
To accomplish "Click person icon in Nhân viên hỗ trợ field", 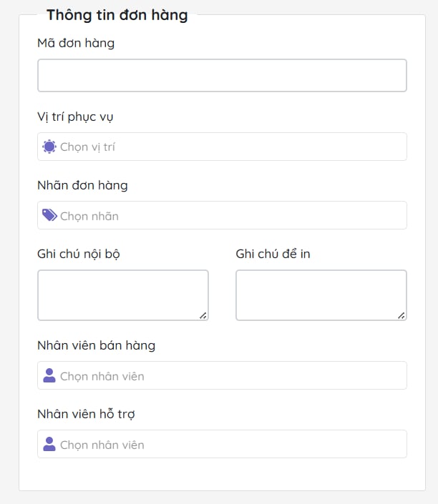I will point(49,444).
